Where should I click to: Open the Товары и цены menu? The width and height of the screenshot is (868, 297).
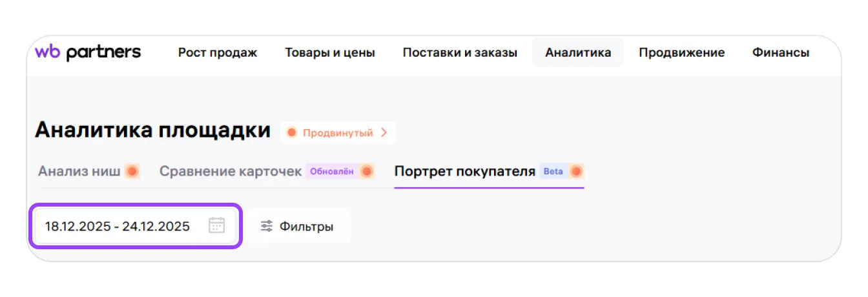pyautogui.click(x=330, y=53)
